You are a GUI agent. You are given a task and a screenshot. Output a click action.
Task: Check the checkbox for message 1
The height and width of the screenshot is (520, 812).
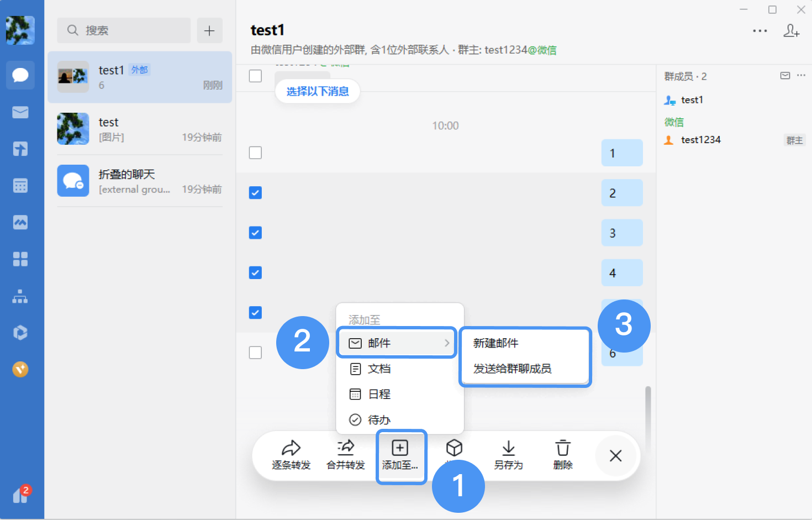coord(255,153)
